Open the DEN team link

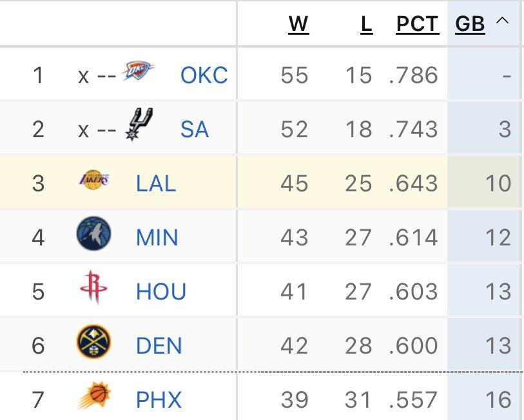click(x=159, y=346)
